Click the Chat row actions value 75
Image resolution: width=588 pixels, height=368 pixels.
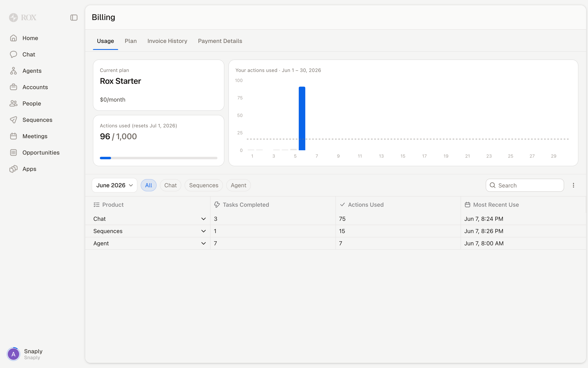342,219
